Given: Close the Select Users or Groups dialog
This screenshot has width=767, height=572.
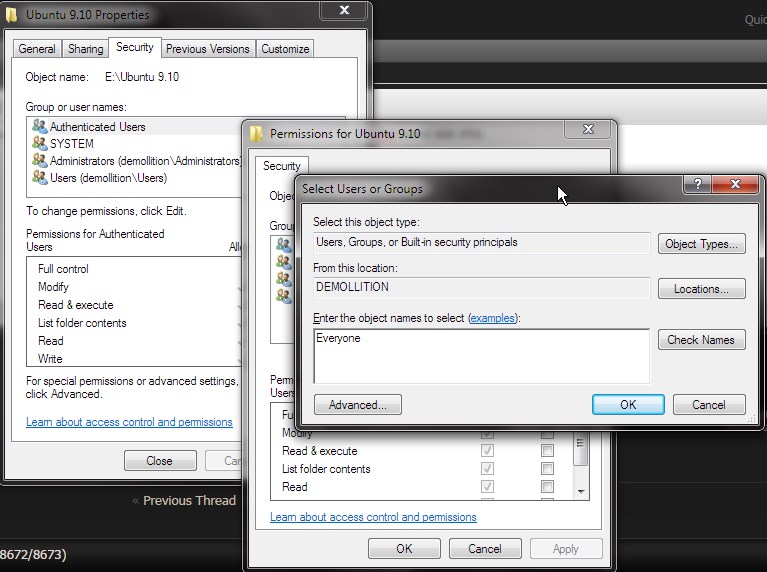Looking at the screenshot, I should click(x=735, y=184).
